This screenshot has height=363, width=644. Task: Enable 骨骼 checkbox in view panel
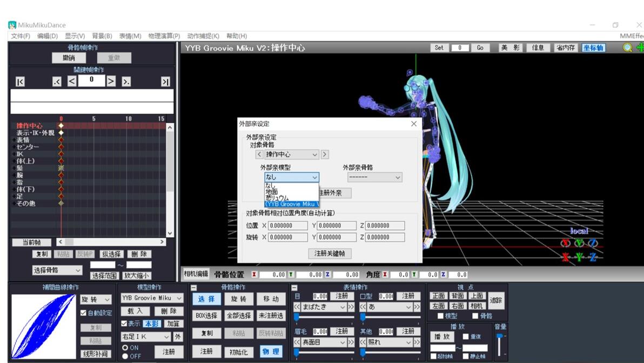point(475,316)
